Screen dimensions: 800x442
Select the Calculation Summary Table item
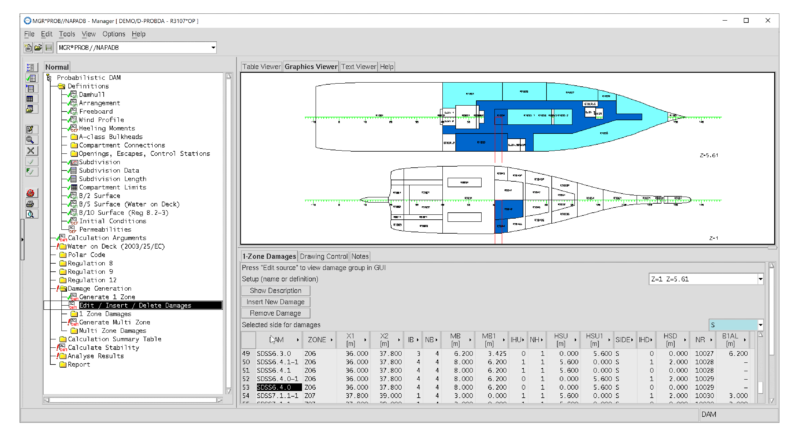coord(114,339)
